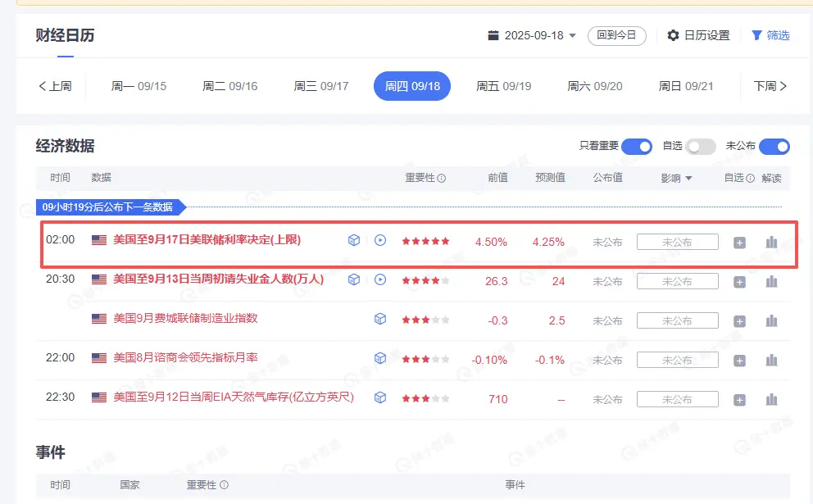
Task: Switch to 周一 09/15 tab
Action: [139, 86]
